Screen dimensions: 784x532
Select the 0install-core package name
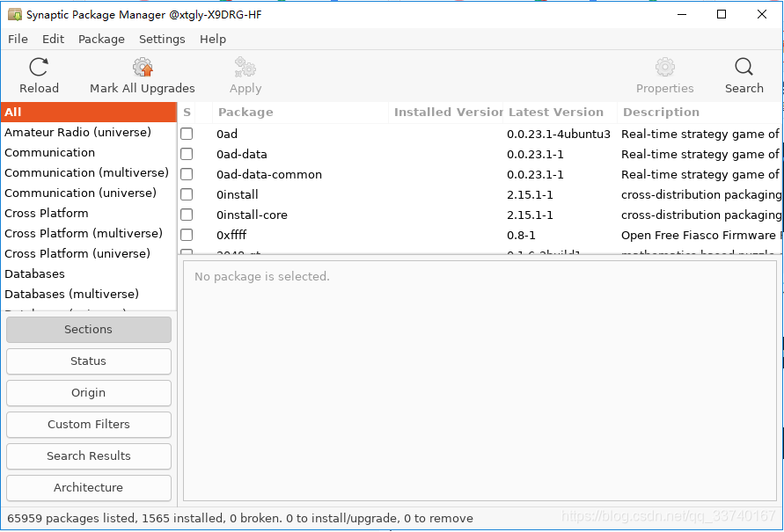[x=252, y=215]
